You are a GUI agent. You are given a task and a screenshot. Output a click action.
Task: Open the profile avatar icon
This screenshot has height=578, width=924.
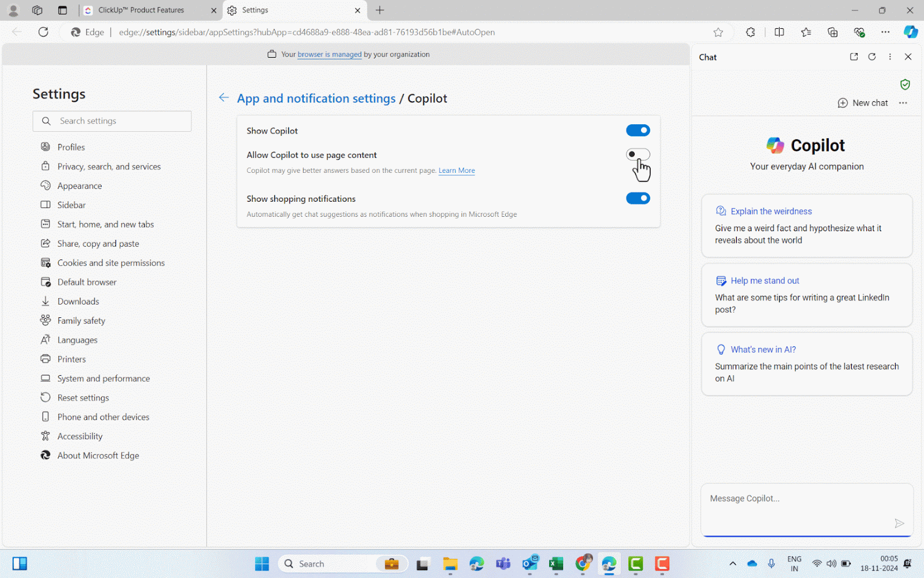pyautogui.click(x=13, y=10)
